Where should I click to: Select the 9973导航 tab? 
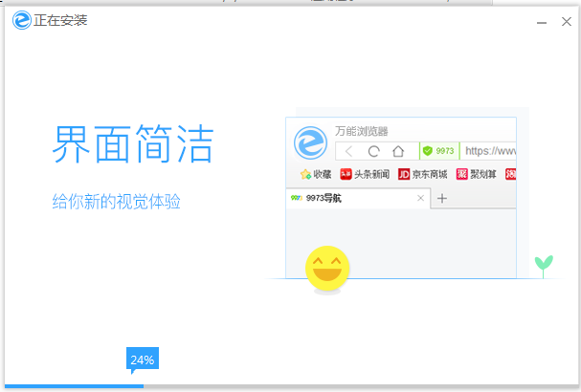pyautogui.click(x=358, y=199)
